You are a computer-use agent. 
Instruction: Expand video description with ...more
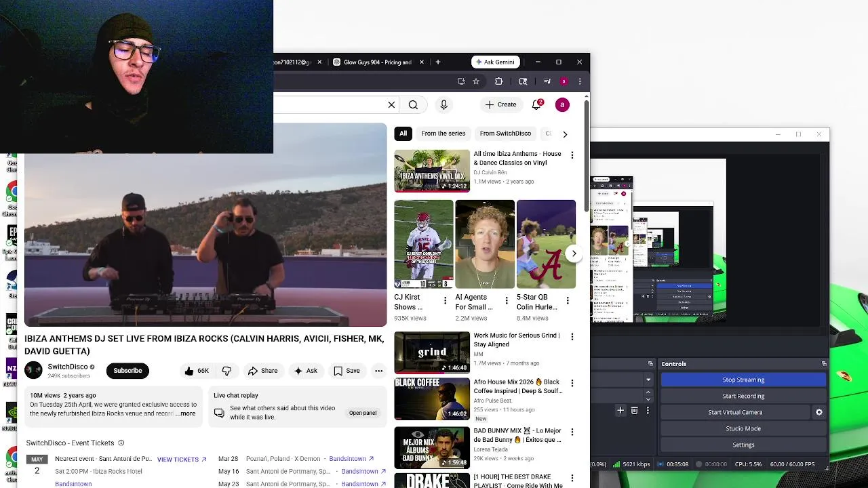pyautogui.click(x=186, y=413)
